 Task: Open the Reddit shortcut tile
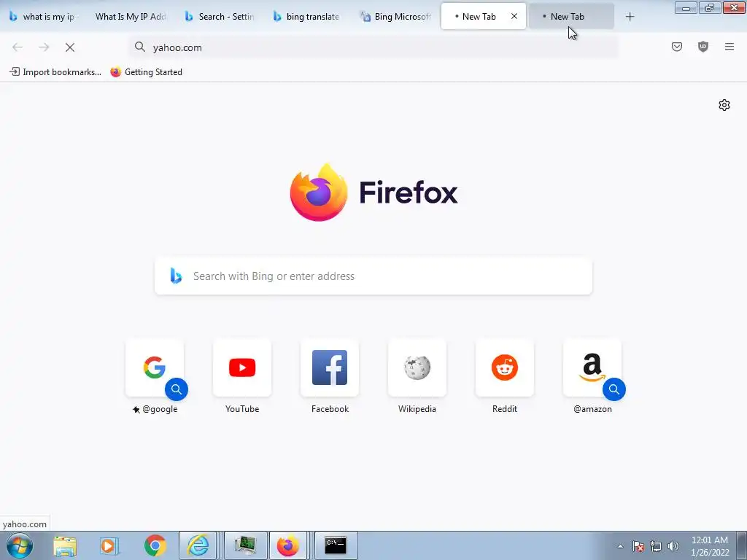505,367
